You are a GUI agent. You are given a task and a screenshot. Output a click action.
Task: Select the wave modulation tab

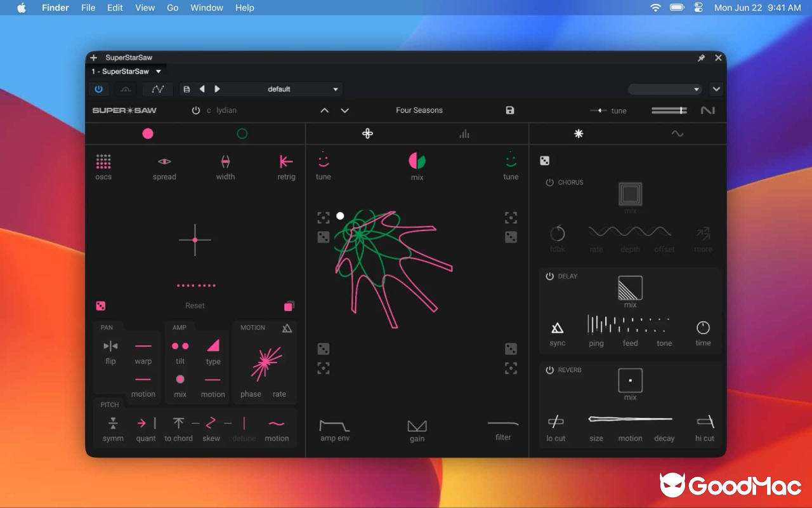point(678,133)
